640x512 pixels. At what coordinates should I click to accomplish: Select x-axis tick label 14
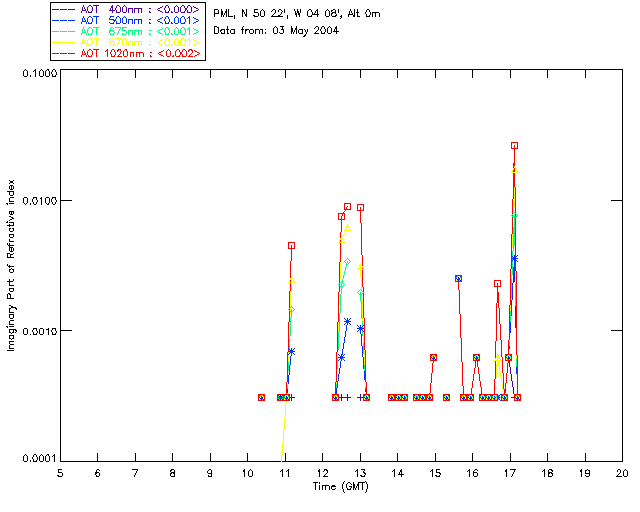click(x=398, y=473)
